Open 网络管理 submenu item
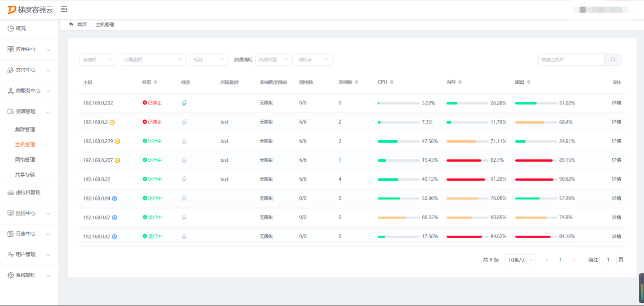 tap(25, 159)
